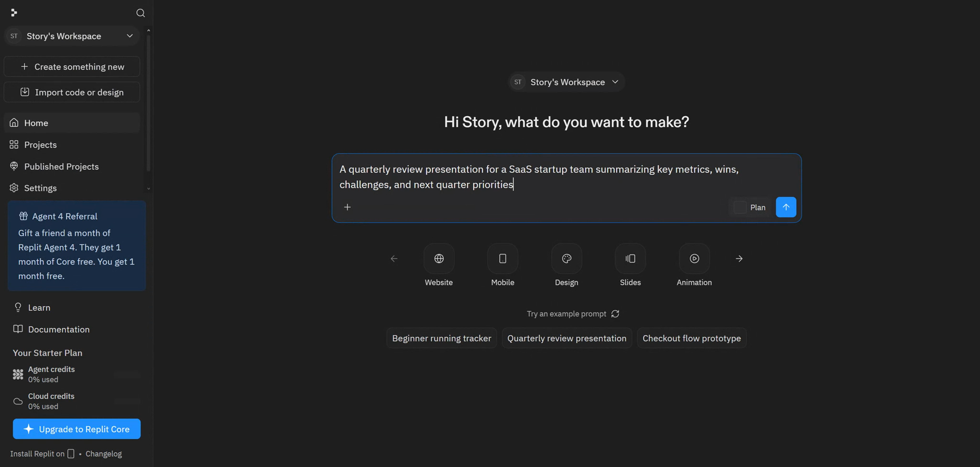The height and width of the screenshot is (467, 980).
Task: Toggle the Plan checkbox
Action: pos(740,207)
